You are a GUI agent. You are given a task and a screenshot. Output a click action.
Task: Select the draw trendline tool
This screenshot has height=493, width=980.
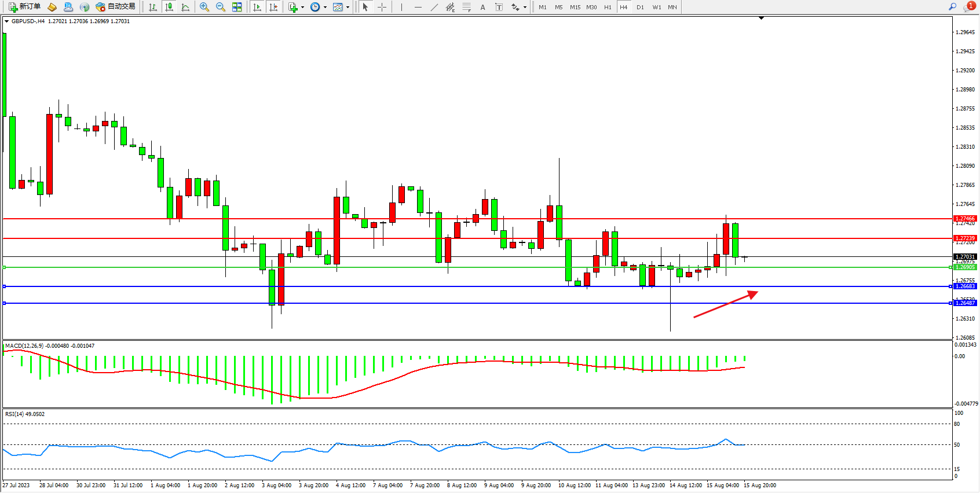tap(434, 7)
